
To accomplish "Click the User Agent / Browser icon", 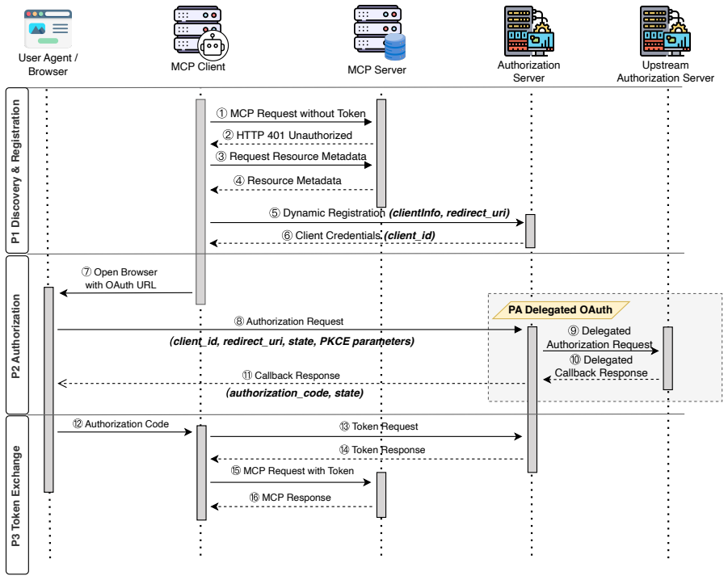I will (x=48, y=29).
